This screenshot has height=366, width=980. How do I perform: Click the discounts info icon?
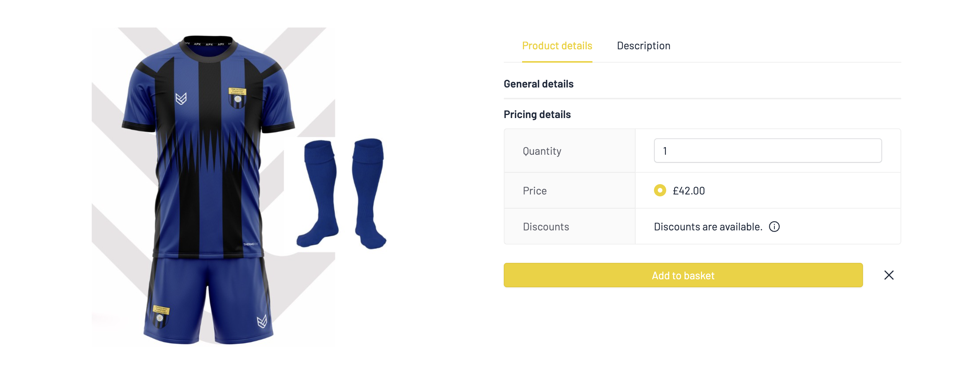coord(774,227)
